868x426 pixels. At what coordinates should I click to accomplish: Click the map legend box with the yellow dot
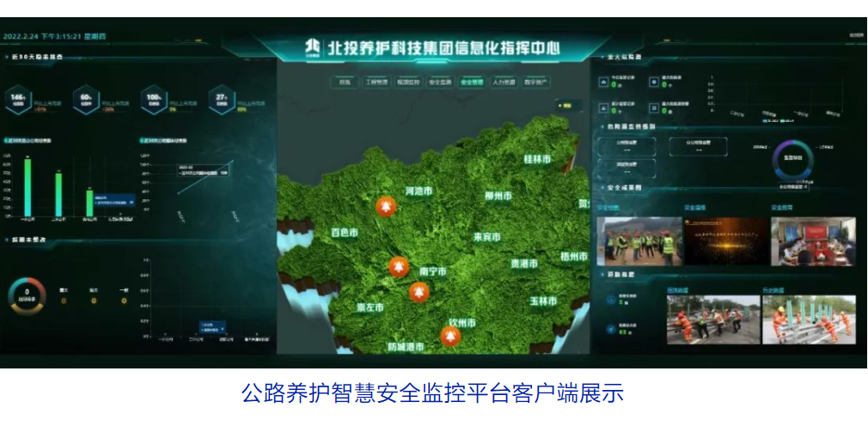[x=570, y=105]
